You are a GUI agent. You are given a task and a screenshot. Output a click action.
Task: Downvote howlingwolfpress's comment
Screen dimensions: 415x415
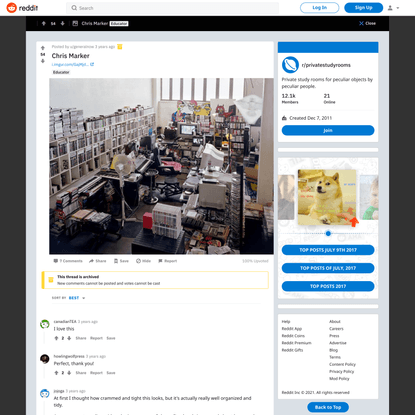click(69, 373)
